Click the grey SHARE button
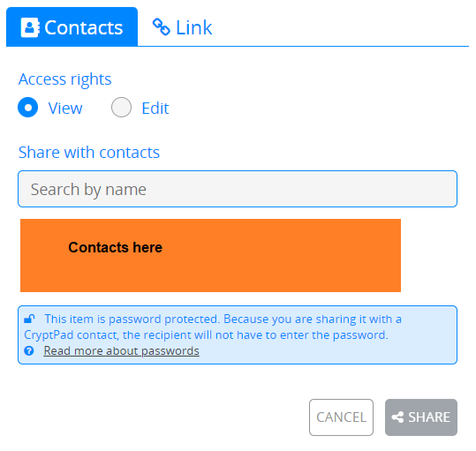This screenshot has height=451, width=476. click(421, 417)
